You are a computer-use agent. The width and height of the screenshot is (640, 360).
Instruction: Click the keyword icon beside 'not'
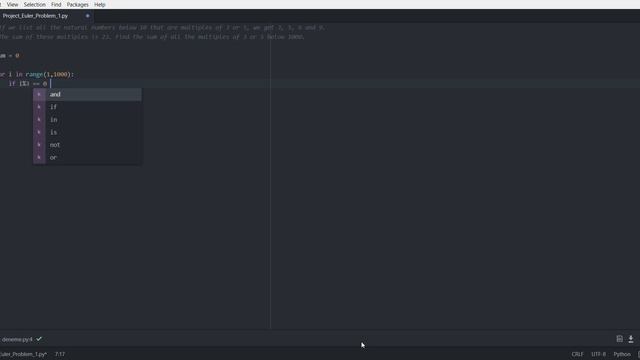click(x=39, y=145)
